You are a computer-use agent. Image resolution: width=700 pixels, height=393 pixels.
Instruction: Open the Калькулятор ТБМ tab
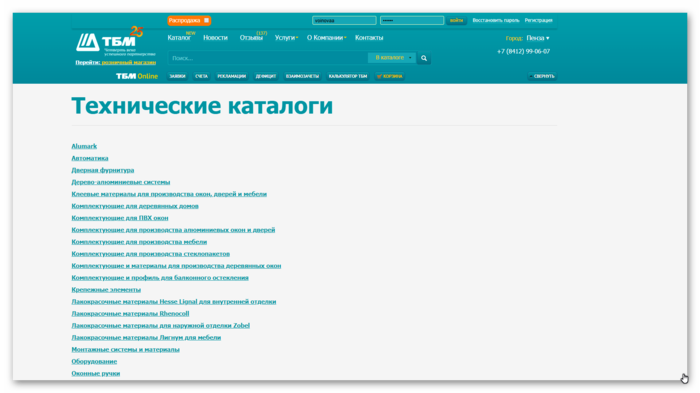pos(348,76)
